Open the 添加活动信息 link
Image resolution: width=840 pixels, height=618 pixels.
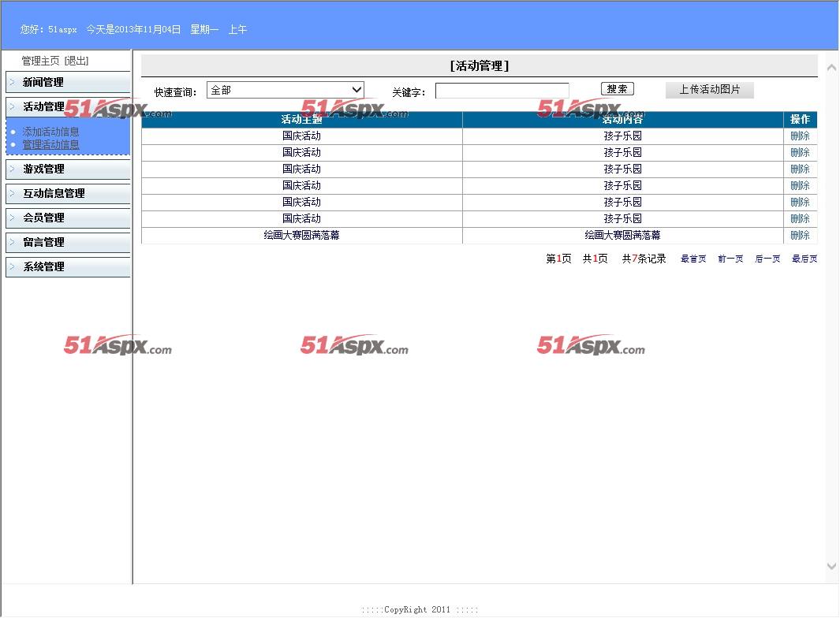pyautogui.click(x=50, y=132)
